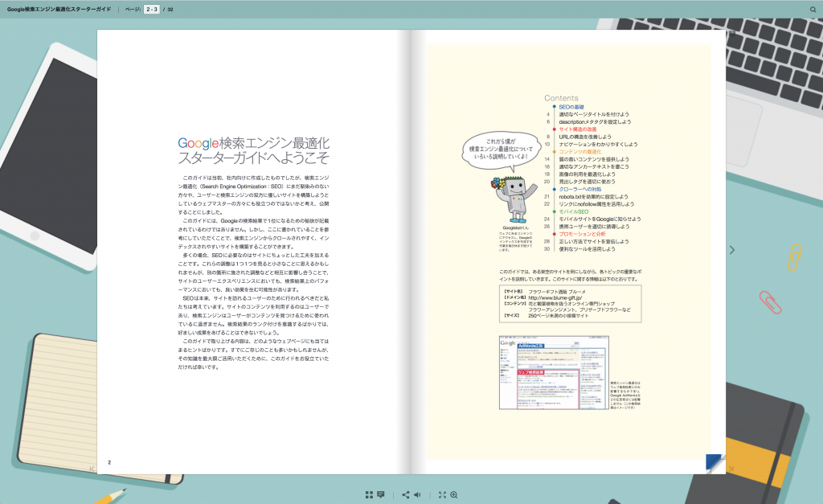This screenshot has height=504, width=823.
Task: Click entry '適切なアンカーテキストを書こう'
Action: tap(594, 166)
